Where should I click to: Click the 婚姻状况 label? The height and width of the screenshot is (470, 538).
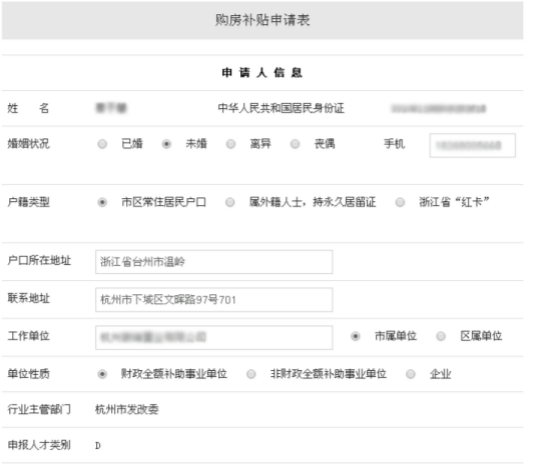pos(28,144)
